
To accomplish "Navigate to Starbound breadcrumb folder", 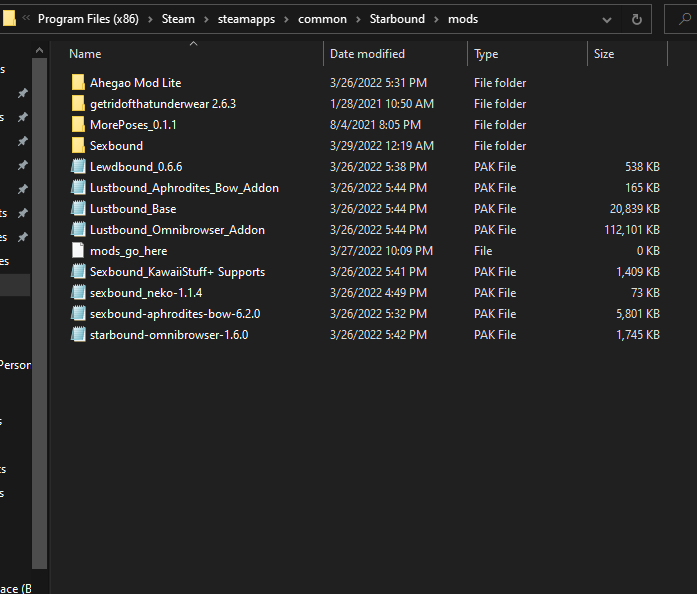I will [397, 19].
